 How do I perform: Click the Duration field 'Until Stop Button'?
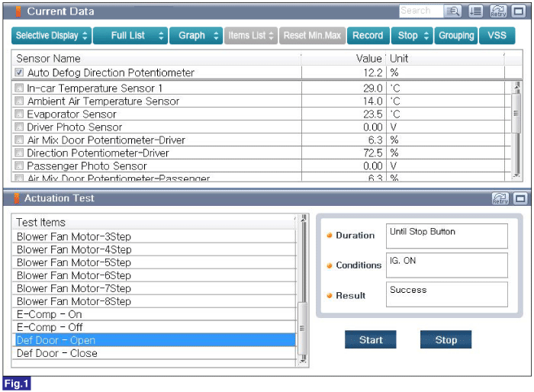447,236
